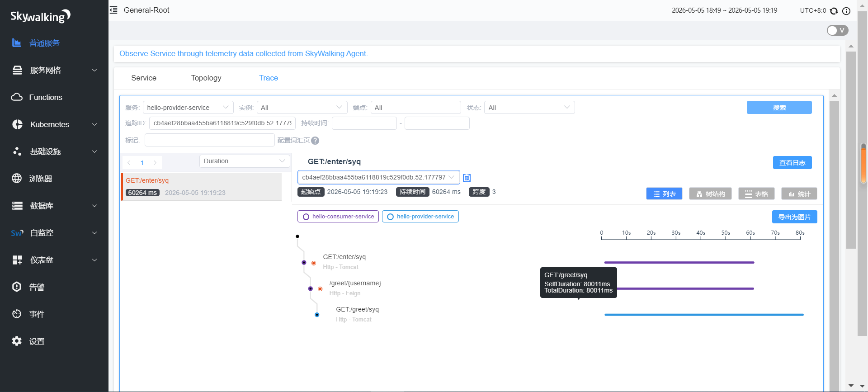Viewport: 868px width, 392px height.
Task: Click the Functions cloud icon
Action: click(x=17, y=97)
